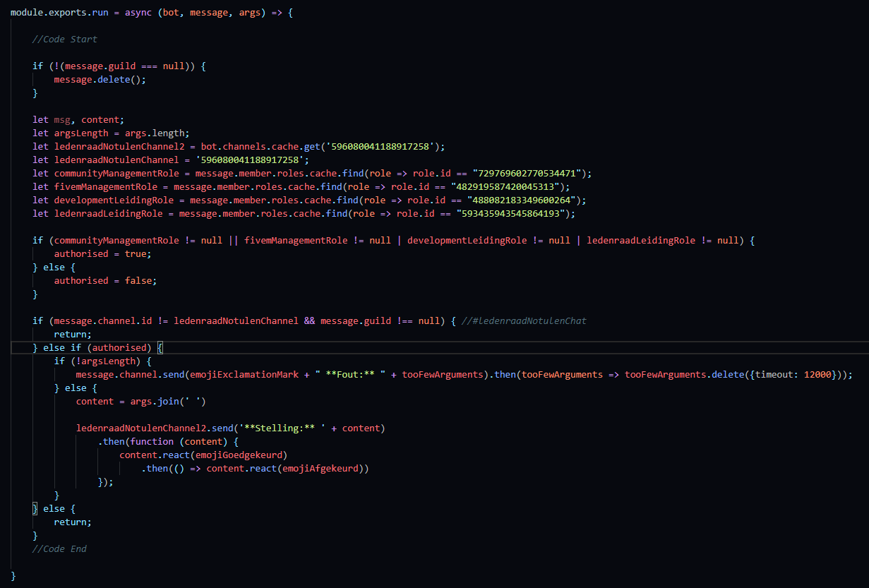
Task: Click the //#ledenraadNotulenChat inline comment
Action: point(525,321)
